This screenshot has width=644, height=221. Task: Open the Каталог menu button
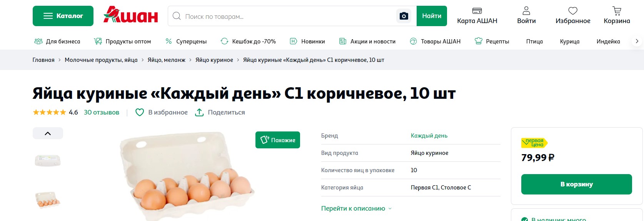click(63, 16)
